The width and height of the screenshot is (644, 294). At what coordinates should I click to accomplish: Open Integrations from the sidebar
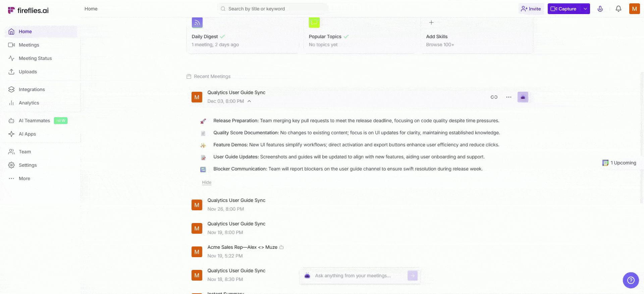click(x=41, y=89)
